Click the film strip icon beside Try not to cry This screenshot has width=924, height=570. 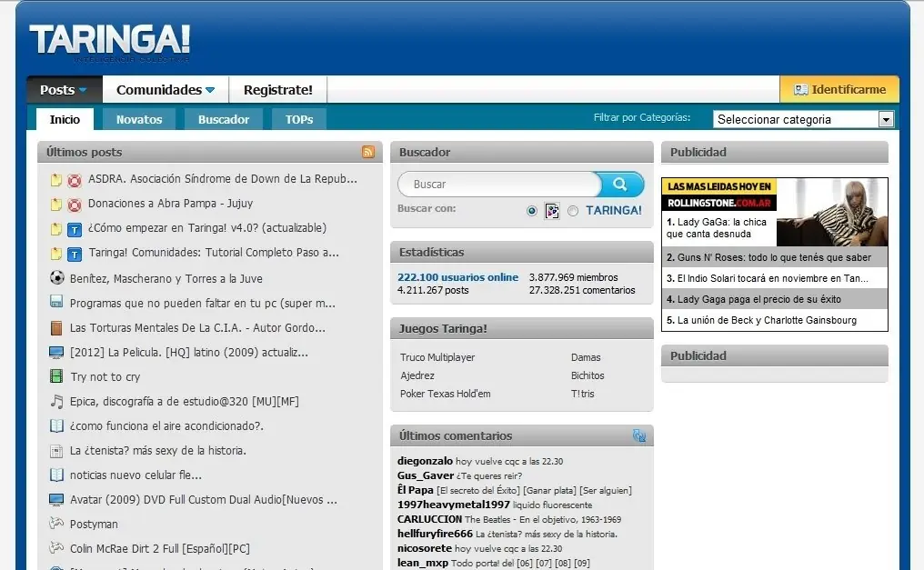point(56,376)
